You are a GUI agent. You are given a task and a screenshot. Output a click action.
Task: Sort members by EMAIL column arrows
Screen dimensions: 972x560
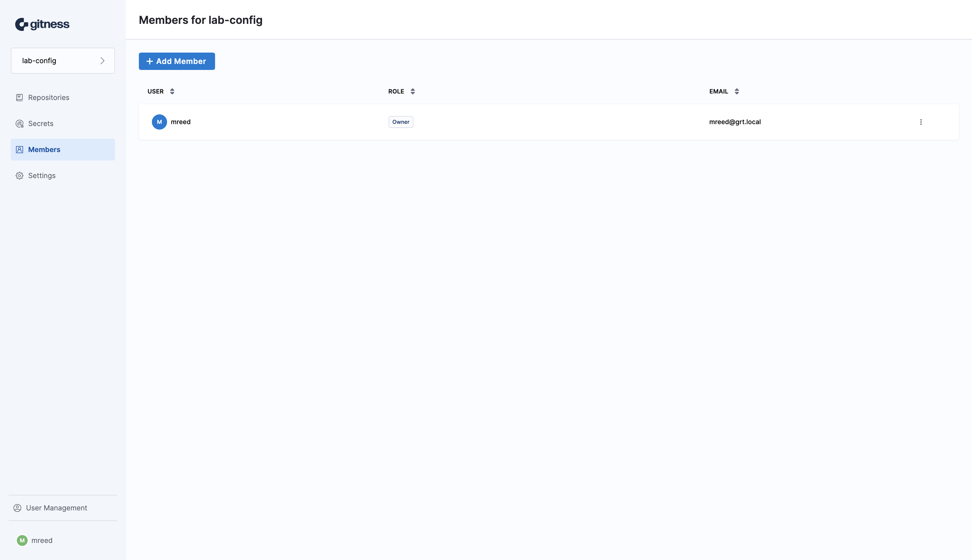[x=737, y=92]
